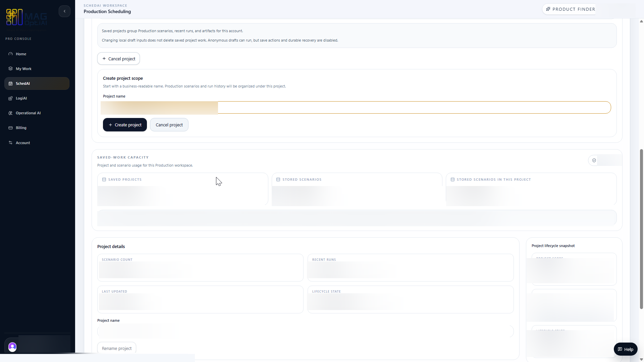Image resolution: width=644 pixels, height=362 pixels.
Task: Click the Recent Runs card
Action: (x=411, y=267)
